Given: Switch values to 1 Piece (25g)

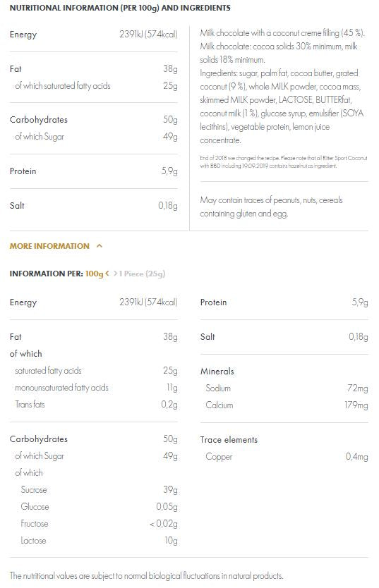Looking at the screenshot, I should point(142,274).
